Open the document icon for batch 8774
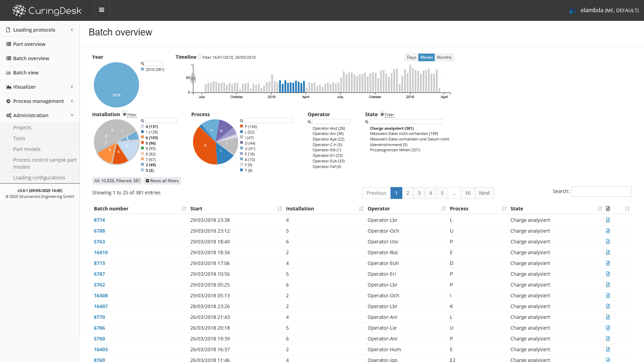The height and width of the screenshot is (362, 644). [608, 220]
